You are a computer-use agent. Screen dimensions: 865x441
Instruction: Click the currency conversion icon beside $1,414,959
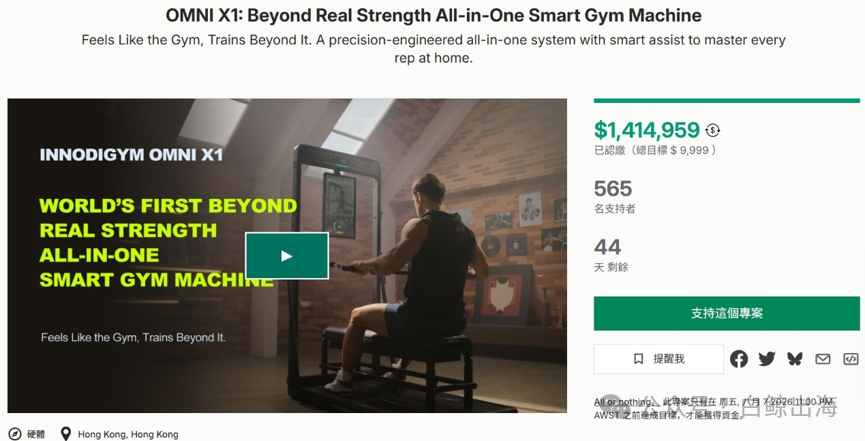713,130
